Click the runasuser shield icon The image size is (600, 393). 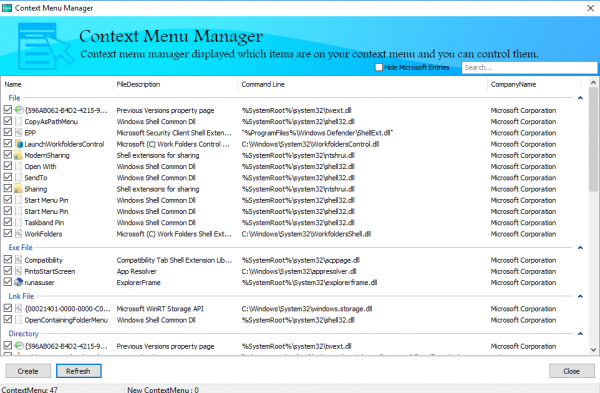(18, 282)
